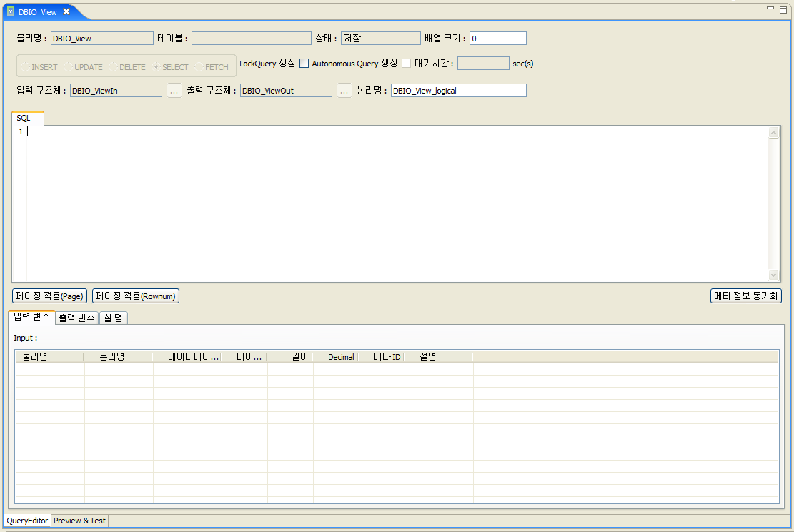Switch to the 설 명 tab
Screen dimensions: 794x532
[x=112, y=318]
